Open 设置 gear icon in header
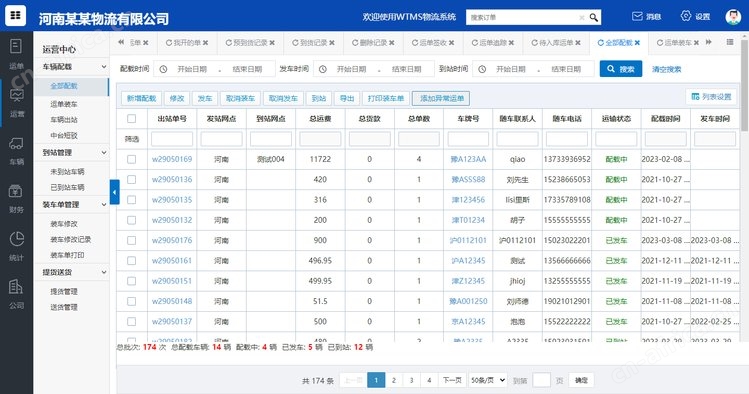Viewport: 749px width, 394px height. click(x=685, y=16)
